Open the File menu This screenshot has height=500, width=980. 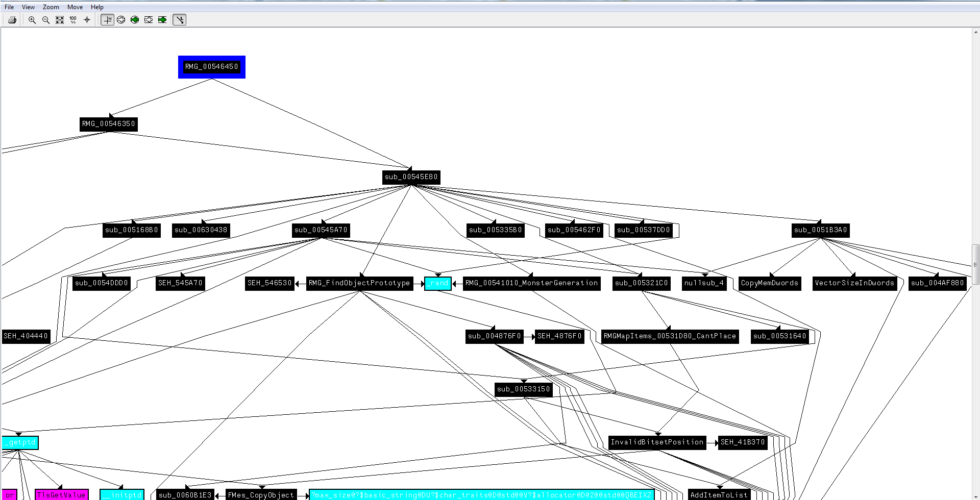coord(9,7)
